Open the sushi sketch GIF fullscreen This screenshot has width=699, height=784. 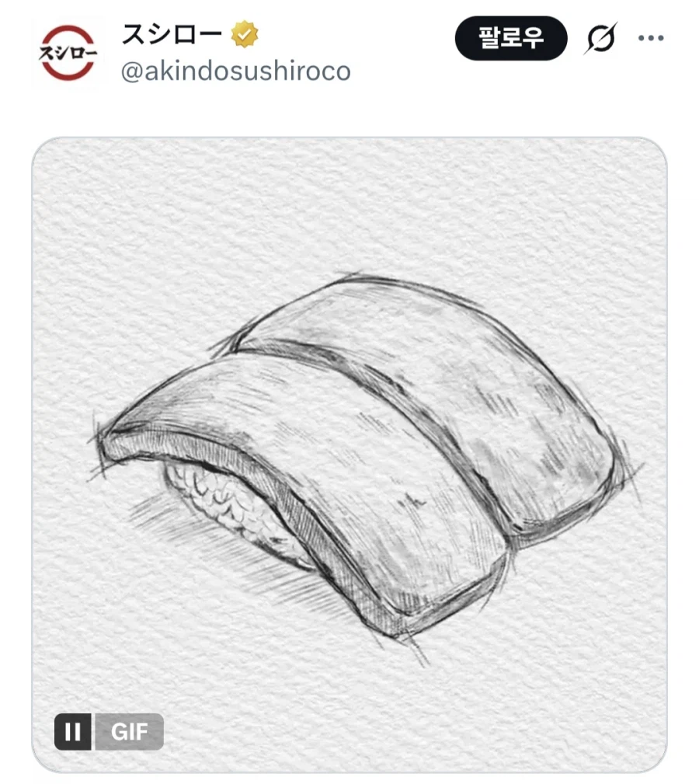tap(349, 455)
